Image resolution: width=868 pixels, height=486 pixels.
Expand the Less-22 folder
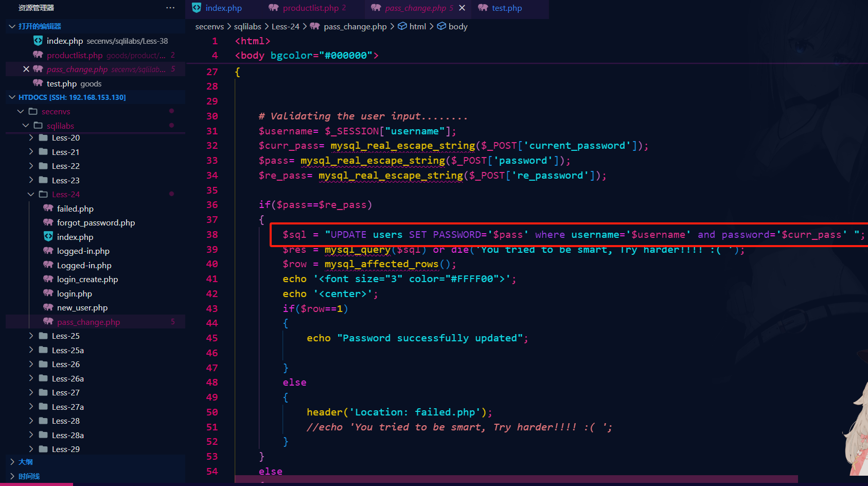[x=31, y=166]
